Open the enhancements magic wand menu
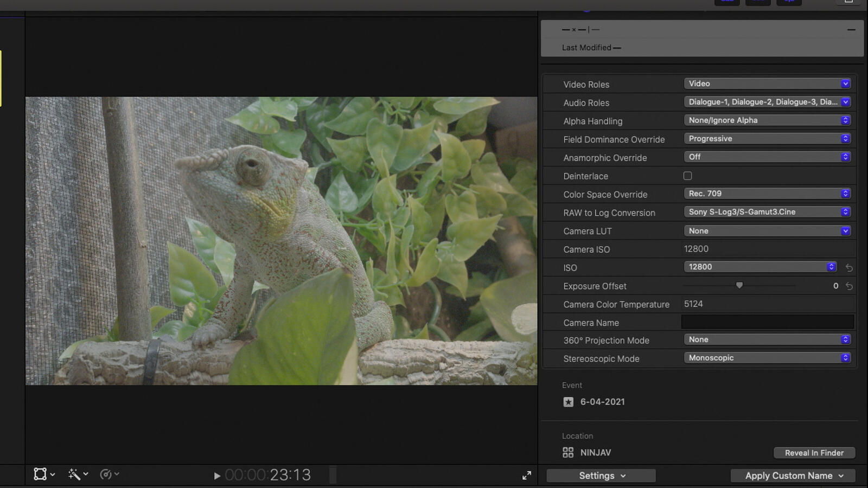Screen dimensions: 868x488 pos(74,474)
